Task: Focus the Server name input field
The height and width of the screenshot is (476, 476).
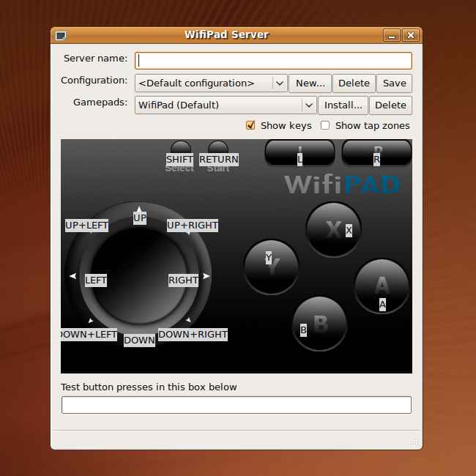Action: tap(273, 61)
